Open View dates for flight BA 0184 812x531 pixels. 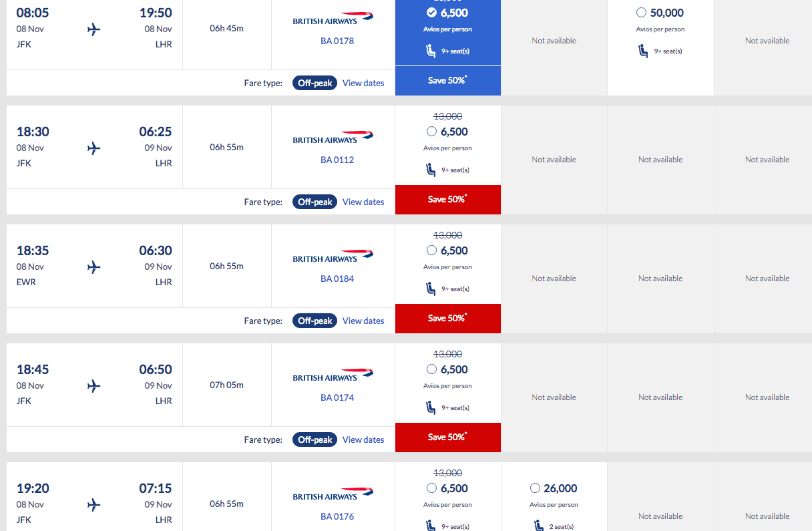[363, 321]
